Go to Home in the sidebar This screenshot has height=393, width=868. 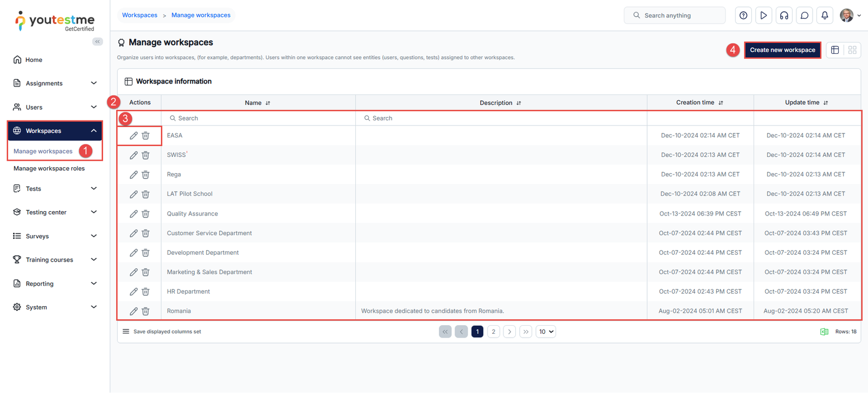[34, 60]
